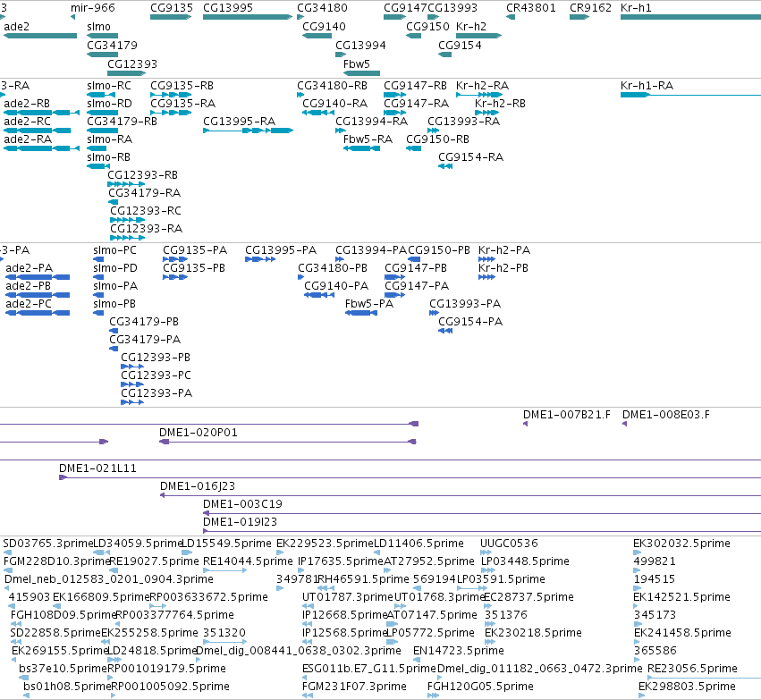Select the Kr-h1-RA transcript label
The image size is (761, 700).
pos(647,86)
